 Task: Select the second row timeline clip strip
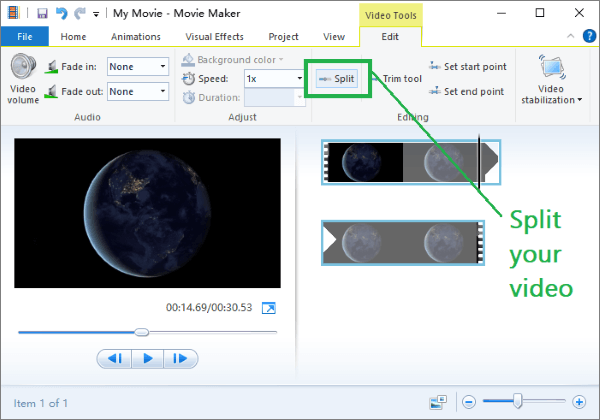tap(403, 243)
